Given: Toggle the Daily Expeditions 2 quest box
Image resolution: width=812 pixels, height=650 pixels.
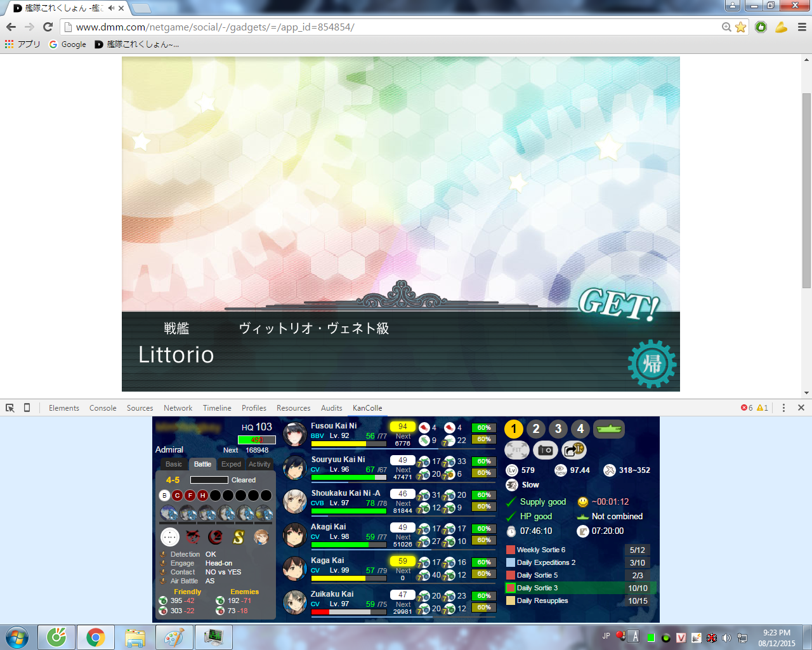Looking at the screenshot, I should click(x=511, y=562).
